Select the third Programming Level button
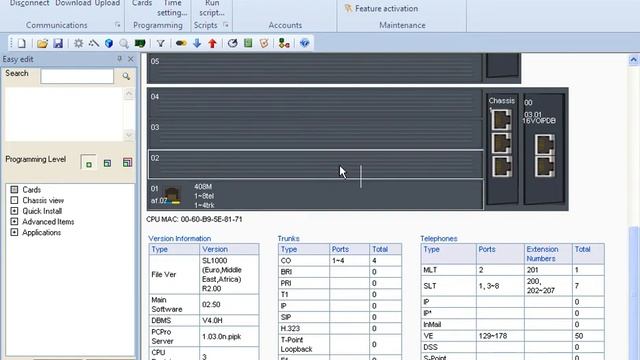Viewport: 640px width, 360px height. click(x=127, y=163)
